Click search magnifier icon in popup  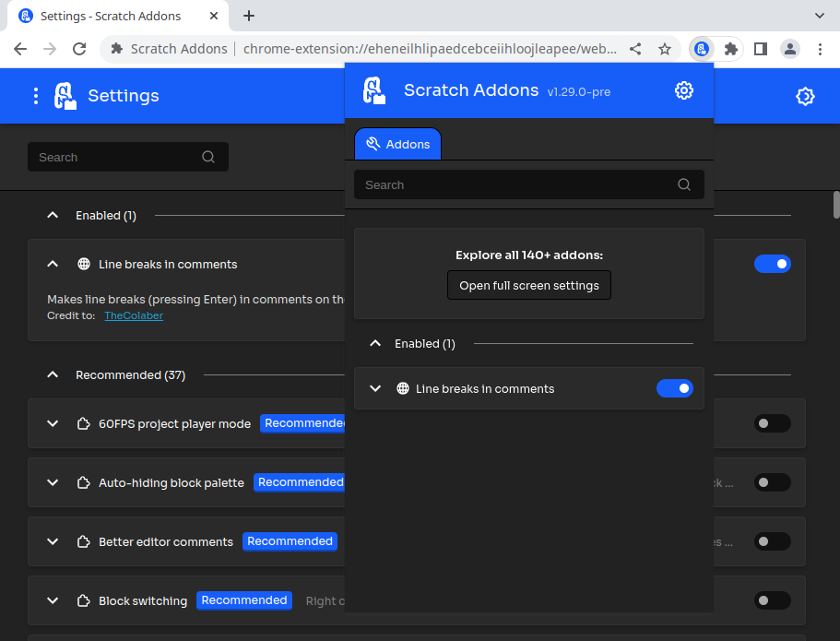(683, 184)
